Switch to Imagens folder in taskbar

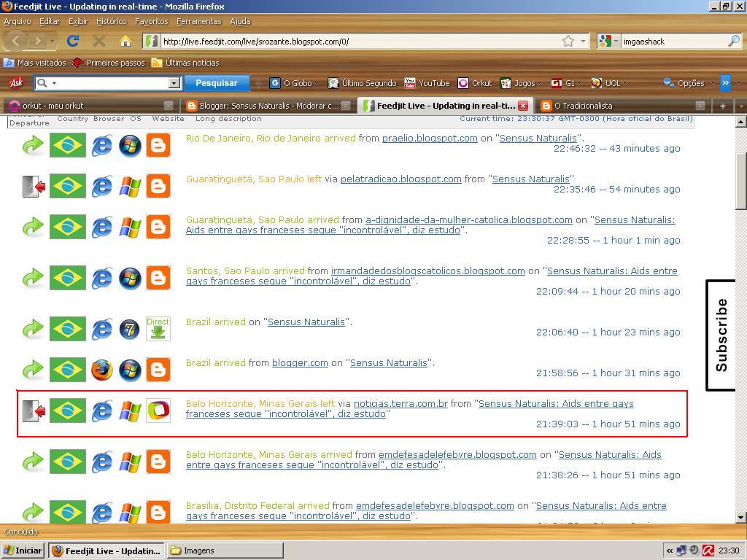(225, 551)
